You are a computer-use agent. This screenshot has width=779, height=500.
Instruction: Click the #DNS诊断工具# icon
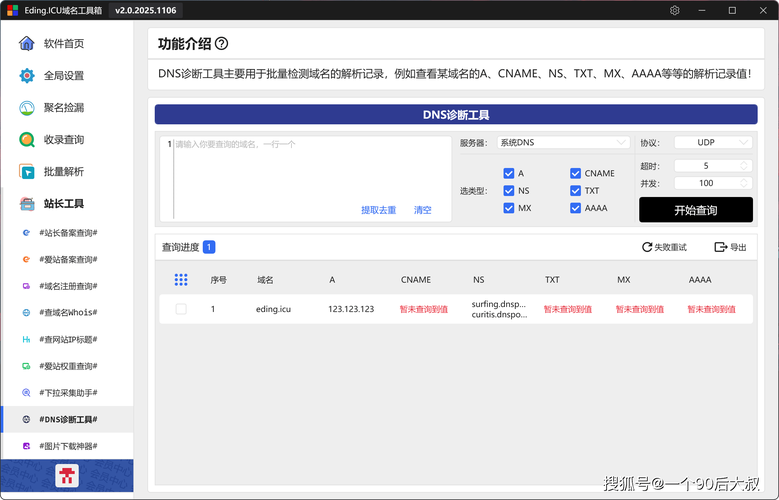coord(26,419)
